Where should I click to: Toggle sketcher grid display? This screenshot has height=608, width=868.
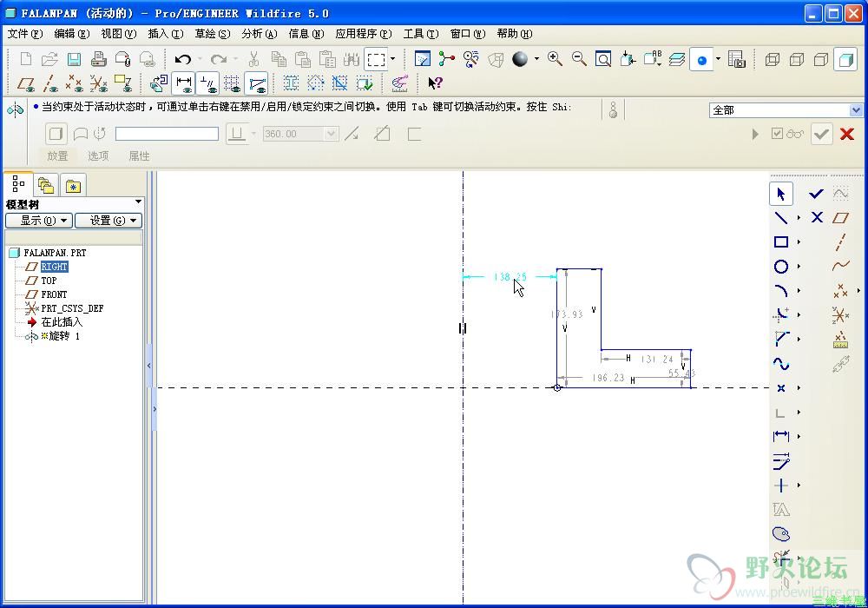[232, 83]
